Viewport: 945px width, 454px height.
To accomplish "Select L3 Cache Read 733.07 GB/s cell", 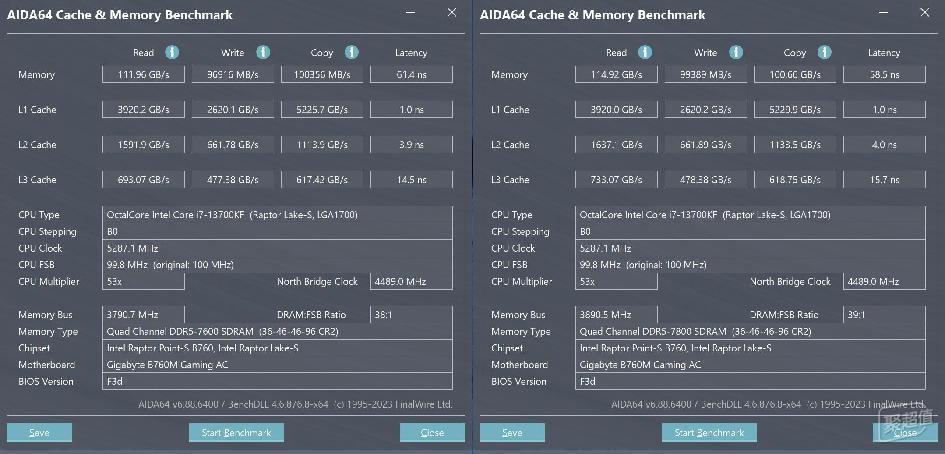I will 616,180.
